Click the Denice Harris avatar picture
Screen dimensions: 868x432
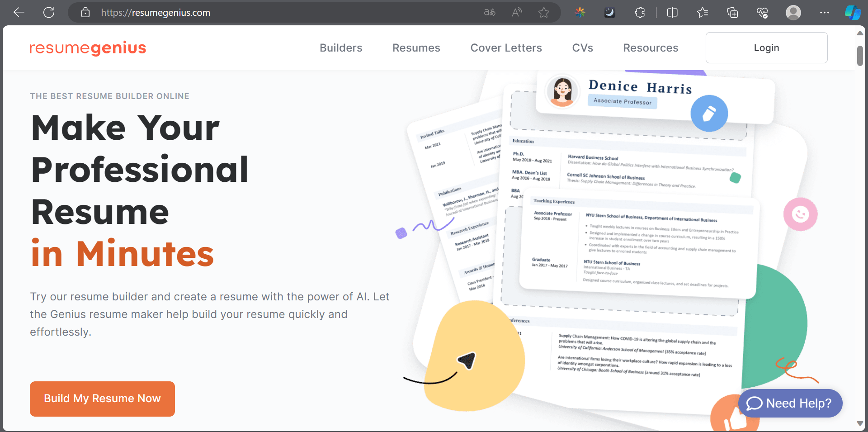562,92
